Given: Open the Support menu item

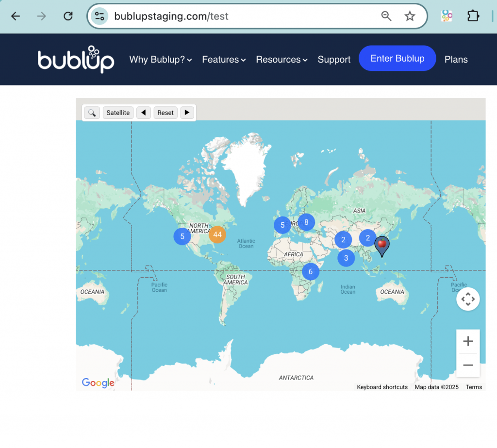Looking at the screenshot, I should 334,60.
